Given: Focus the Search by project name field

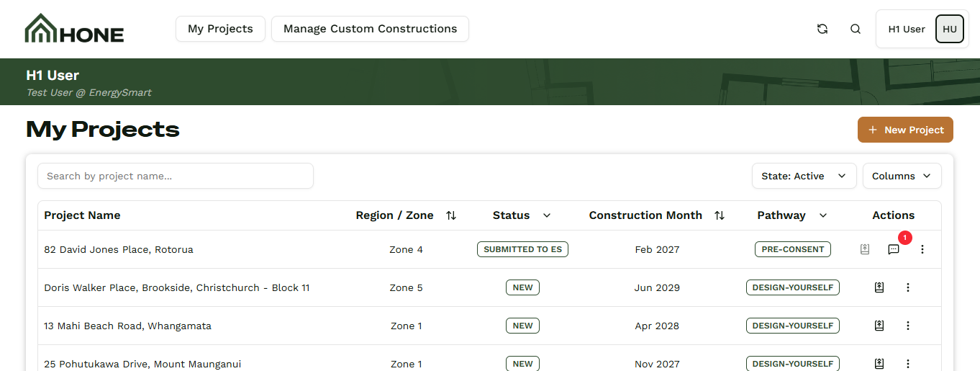Looking at the screenshot, I should (x=176, y=176).
